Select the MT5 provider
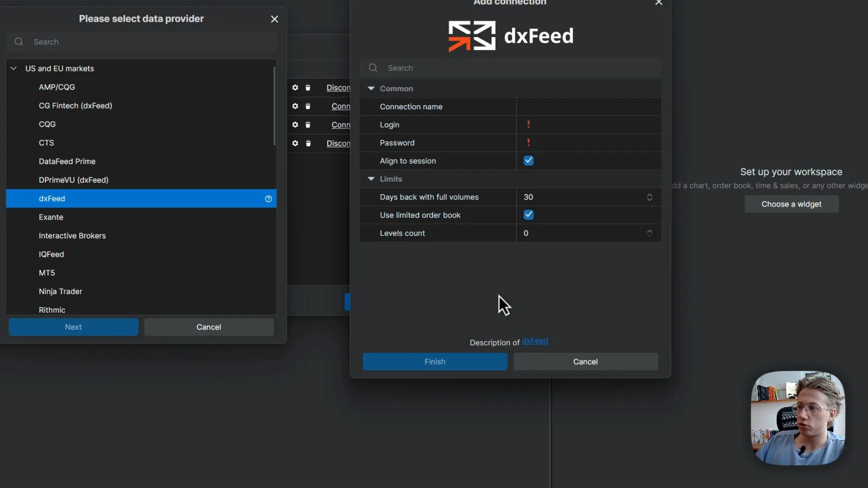The height and width of the screenshot is (488, 868). (141, 273)
